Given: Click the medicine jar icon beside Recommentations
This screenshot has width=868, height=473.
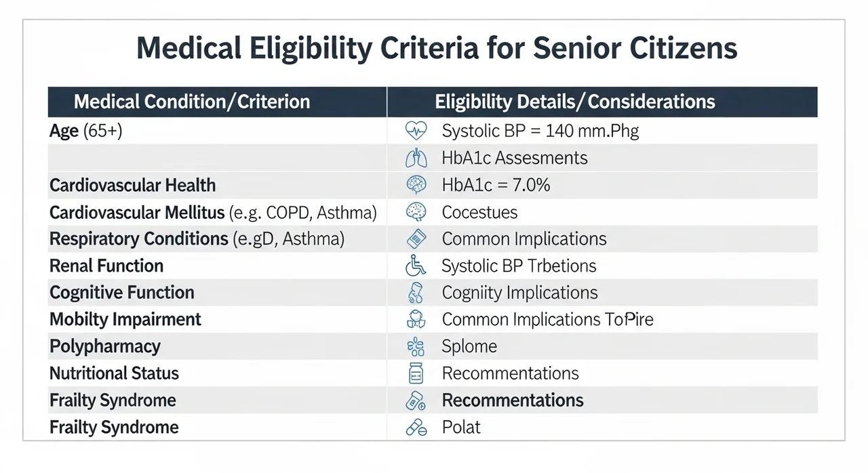Looking at the screenshot, I should click(x=415, y=373).
